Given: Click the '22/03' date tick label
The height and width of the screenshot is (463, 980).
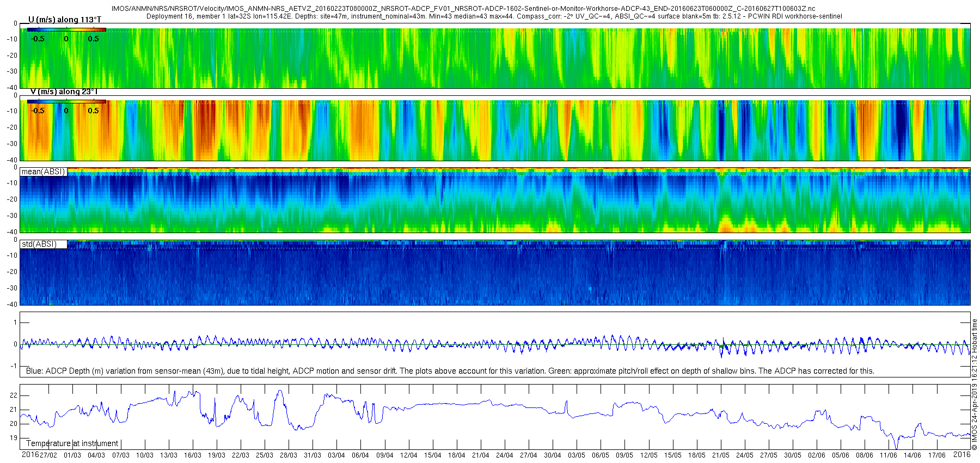Looking at the screenshot, I should pyautogui.click(x=241, y=455).
